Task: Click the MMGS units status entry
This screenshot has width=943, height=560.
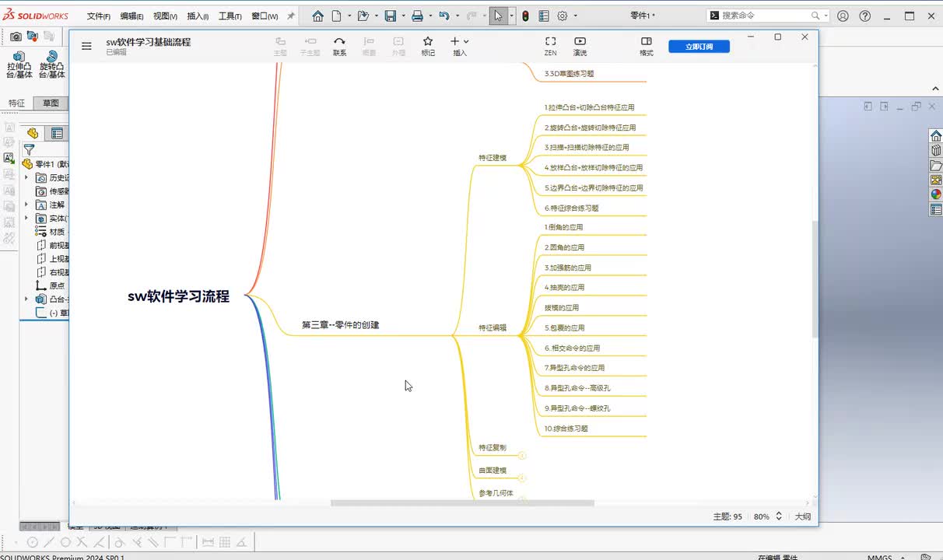Action: 880,557
